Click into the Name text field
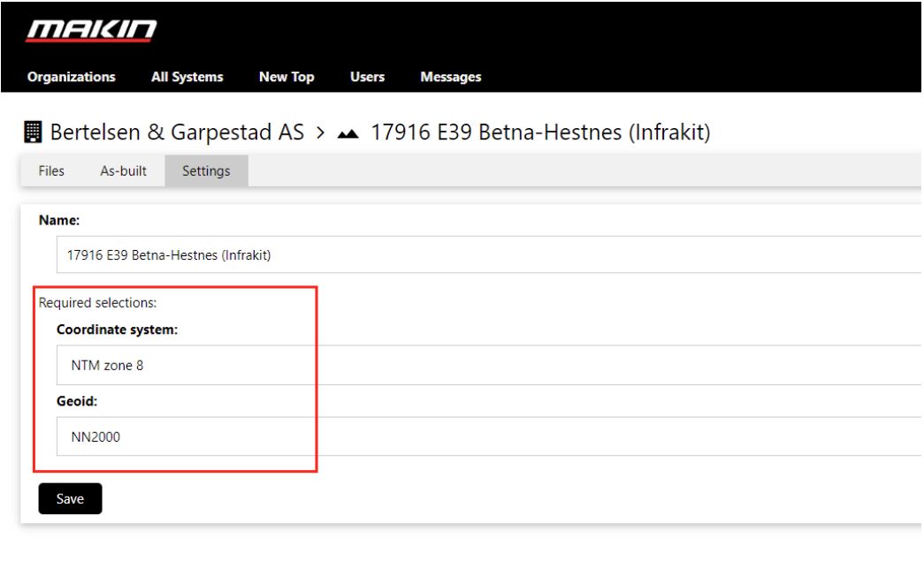This screenshot has width=924, height=561. point(486,255)
